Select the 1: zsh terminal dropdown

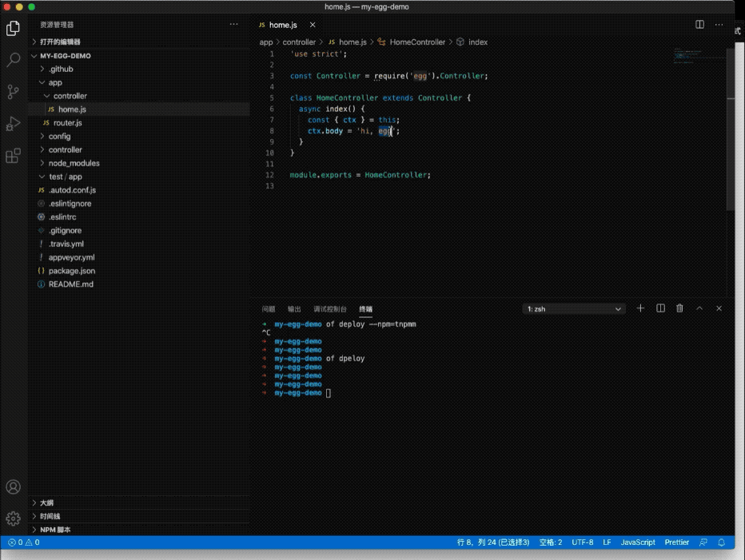click(573, 308)
